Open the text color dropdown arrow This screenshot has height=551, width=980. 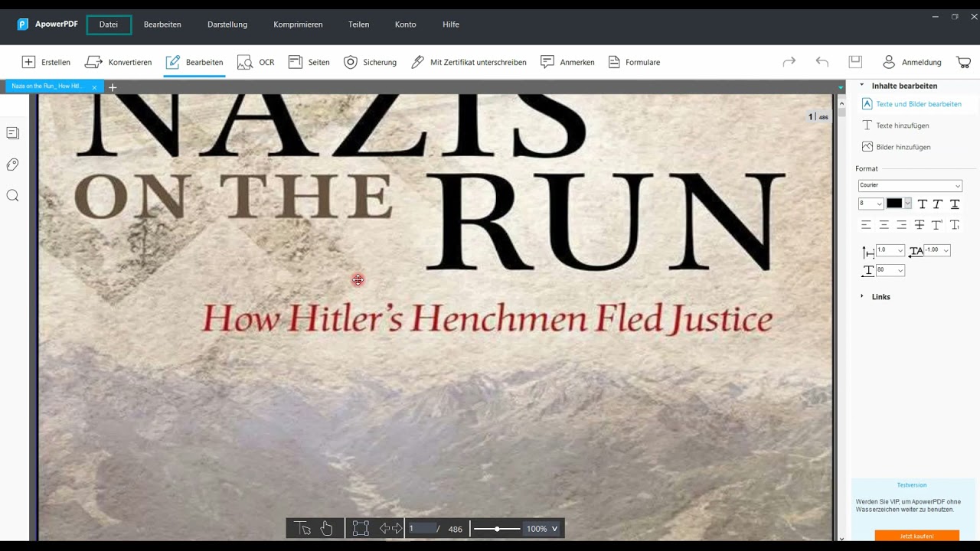click(x=908, y=204)
